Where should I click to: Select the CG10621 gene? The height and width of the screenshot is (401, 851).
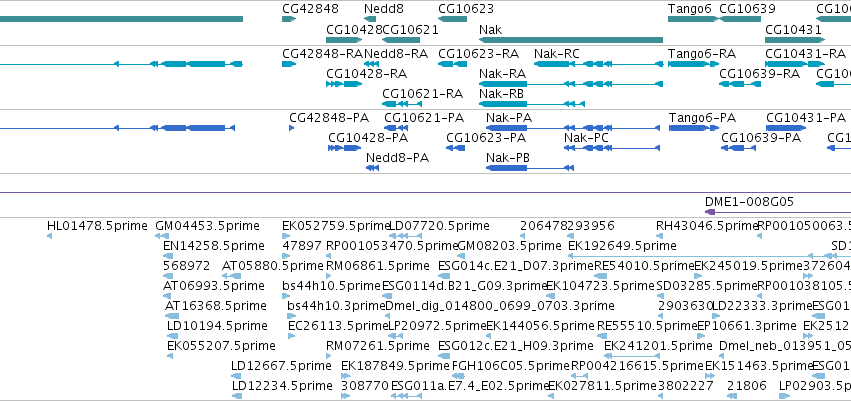pyautogui.click(x=401, y=40)
